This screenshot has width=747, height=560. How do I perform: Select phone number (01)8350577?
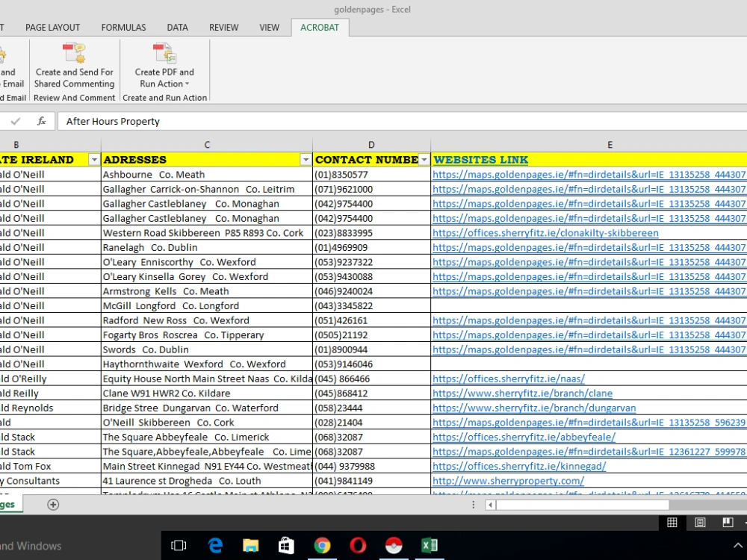[x=371, y=175]
